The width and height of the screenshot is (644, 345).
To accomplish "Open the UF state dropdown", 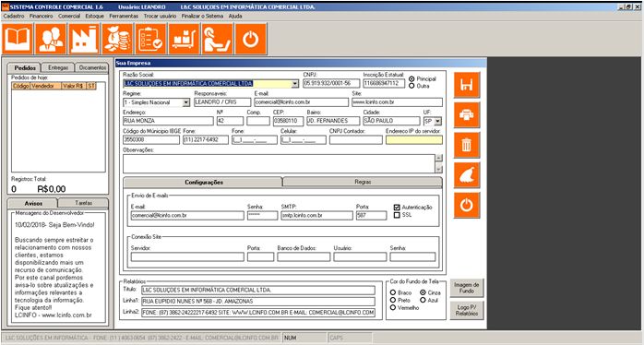I will pyautogui.click(x=438, y=121).
